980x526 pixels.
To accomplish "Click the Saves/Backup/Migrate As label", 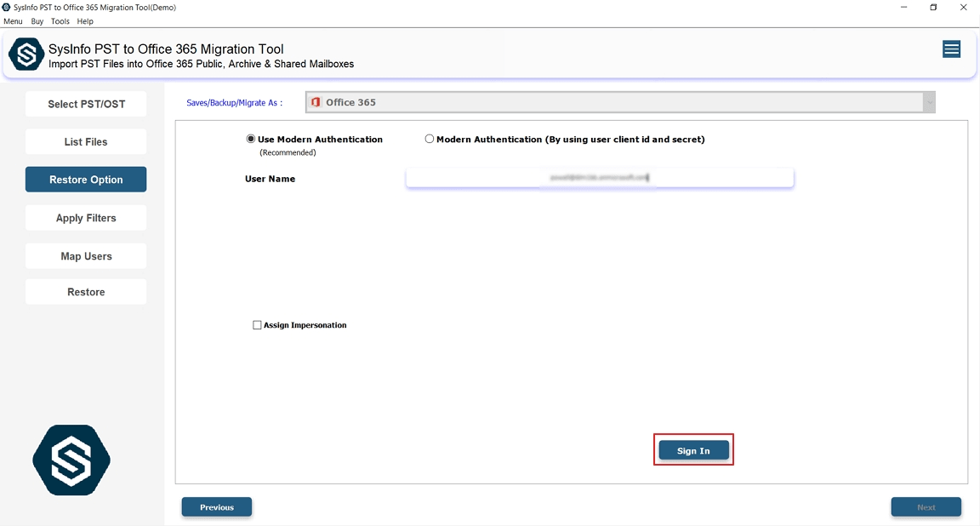I will (235, 103).
